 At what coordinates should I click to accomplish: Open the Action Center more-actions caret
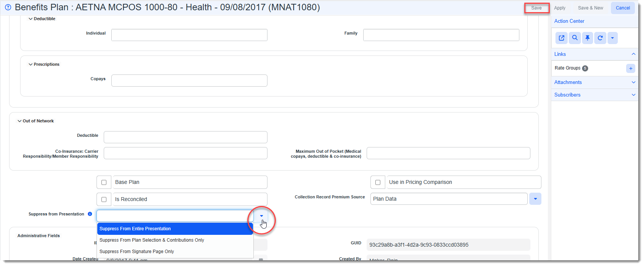coord(612,38)
